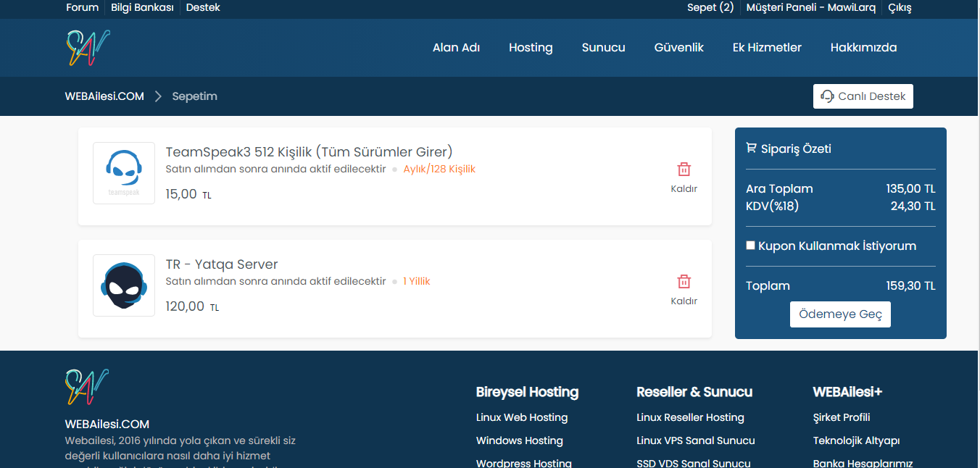The width and height of the screenshot is (980, 468).
Task: Click the 135,00 TL subtotal value
Action: [910, 188]
